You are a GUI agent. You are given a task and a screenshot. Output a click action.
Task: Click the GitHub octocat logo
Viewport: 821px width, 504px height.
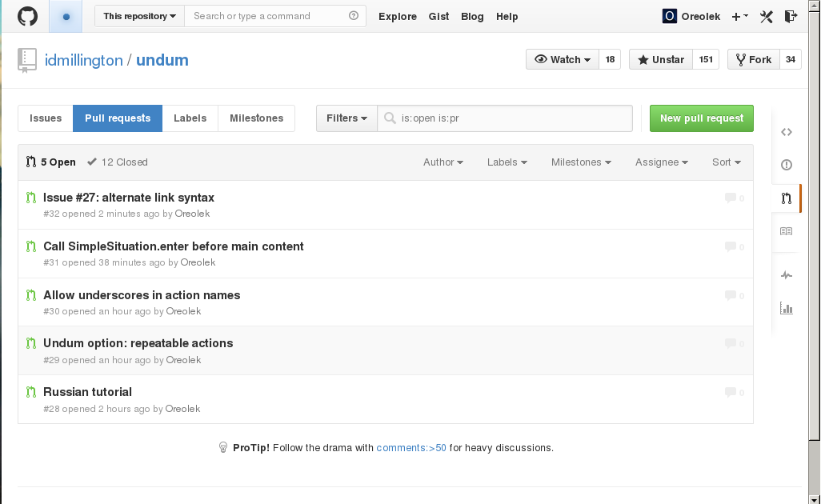27,16
